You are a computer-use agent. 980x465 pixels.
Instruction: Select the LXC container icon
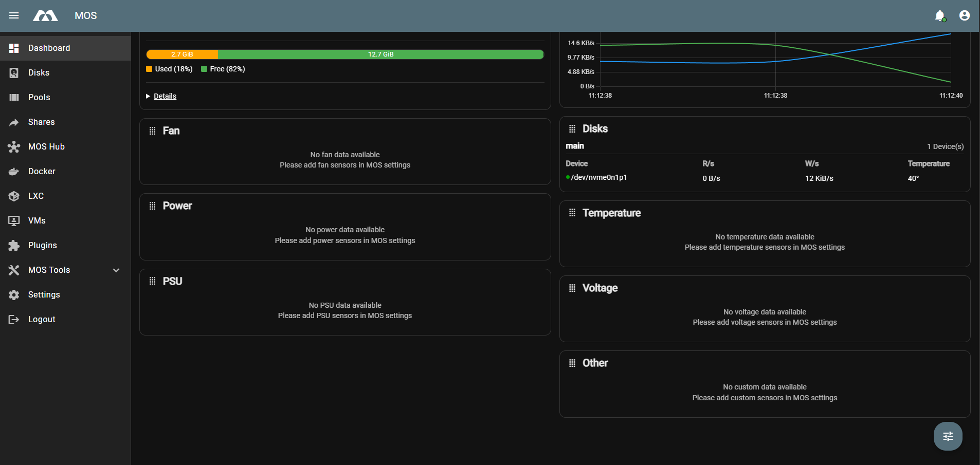[x=14, y=196]
